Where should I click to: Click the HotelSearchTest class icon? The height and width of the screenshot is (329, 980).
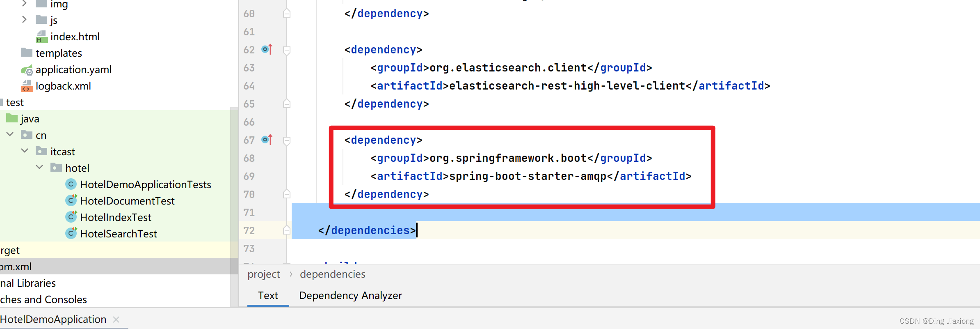tap(71, 233)
